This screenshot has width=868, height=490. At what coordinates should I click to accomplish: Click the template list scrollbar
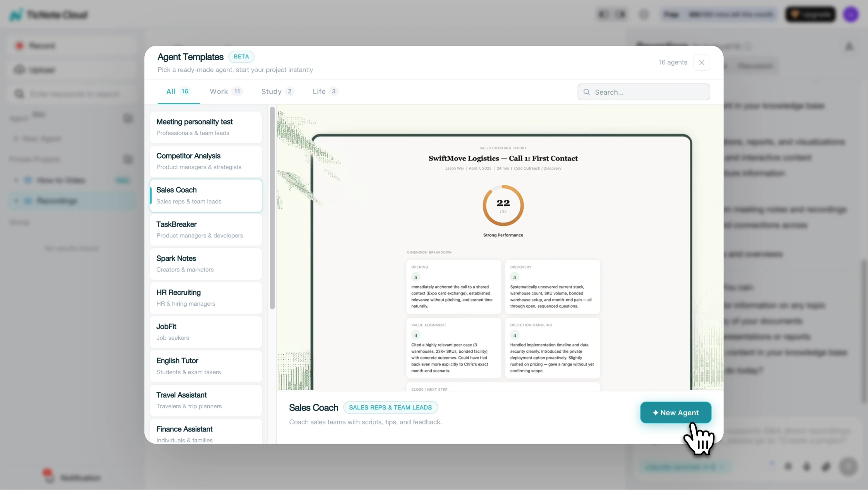click(x=272, y=208)
